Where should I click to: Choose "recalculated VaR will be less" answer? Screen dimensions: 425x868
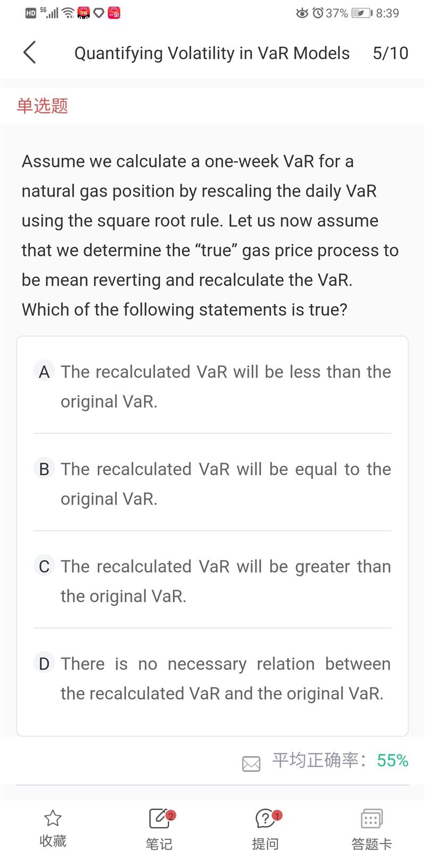[226, 386]
